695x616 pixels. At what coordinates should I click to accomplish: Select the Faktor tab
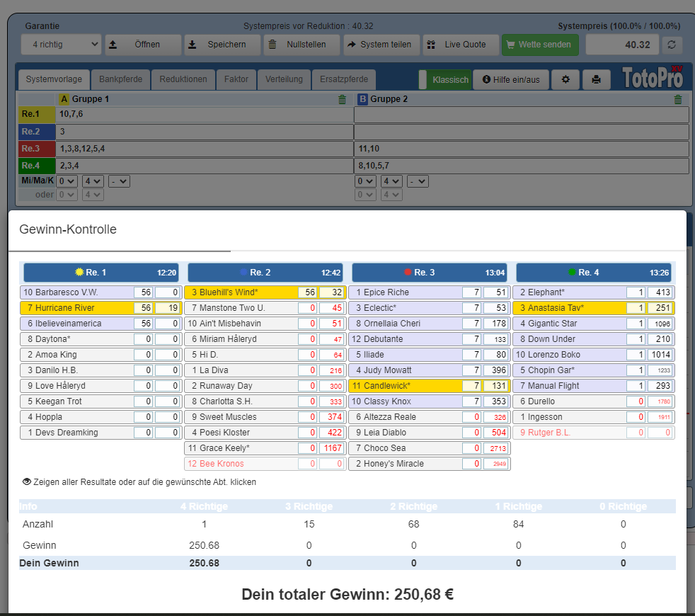point(236,79)
